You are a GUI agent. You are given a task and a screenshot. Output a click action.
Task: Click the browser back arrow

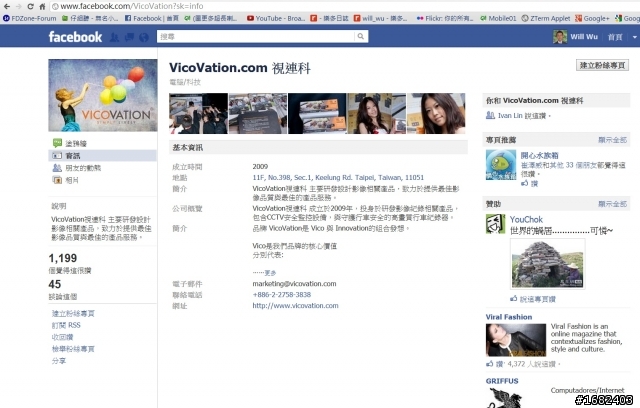click(7, 7)
